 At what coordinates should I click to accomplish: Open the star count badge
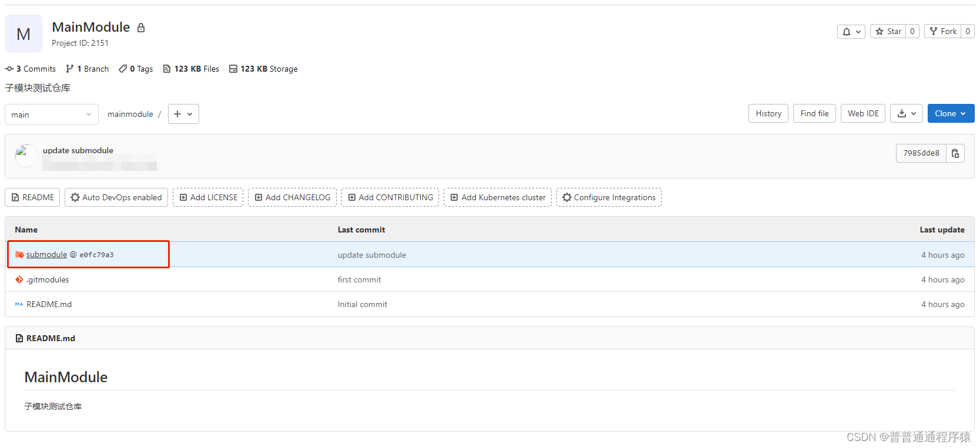912,32
